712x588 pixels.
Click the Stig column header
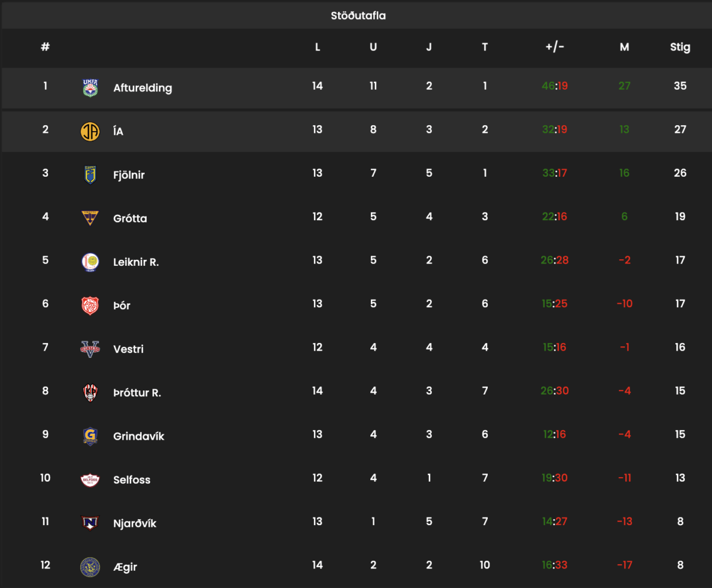(680, 47)
